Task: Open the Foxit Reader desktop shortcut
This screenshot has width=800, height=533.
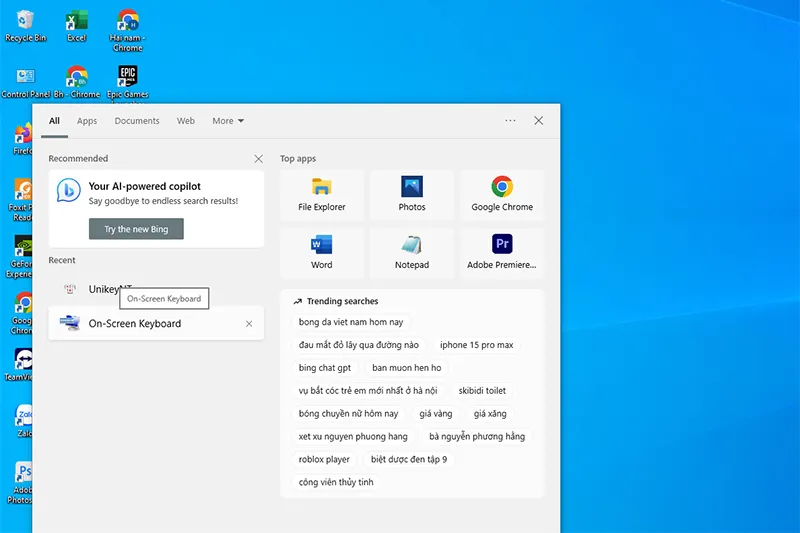Action: pos(21,199)
